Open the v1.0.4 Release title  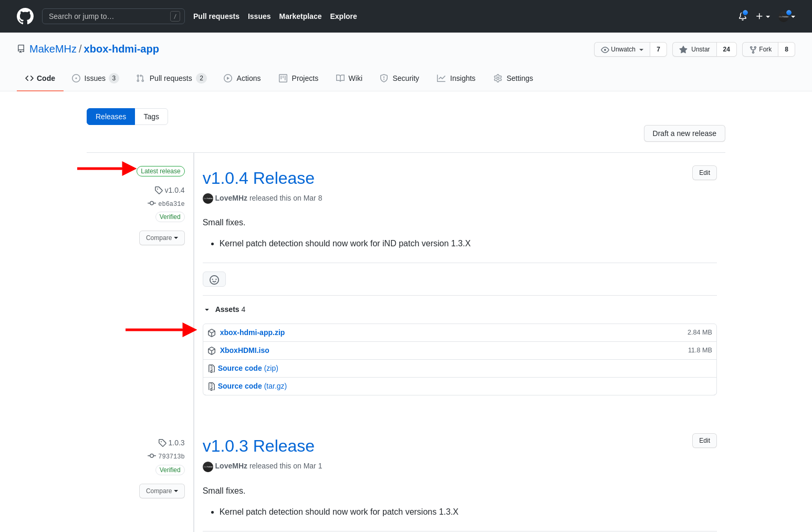[x=258, y=178]
